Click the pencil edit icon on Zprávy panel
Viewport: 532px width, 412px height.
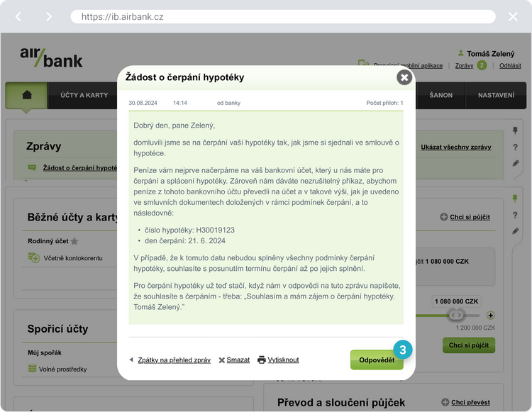point(516,163)
